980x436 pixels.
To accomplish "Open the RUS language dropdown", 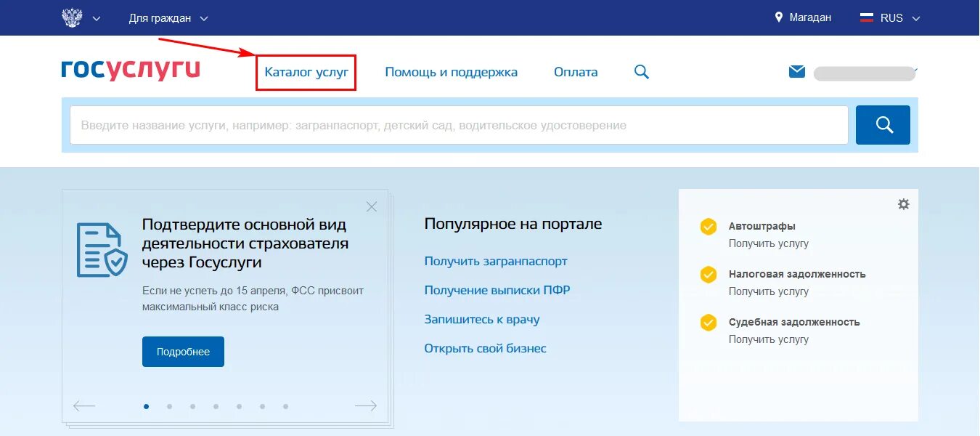I will (x=900, y=18).
